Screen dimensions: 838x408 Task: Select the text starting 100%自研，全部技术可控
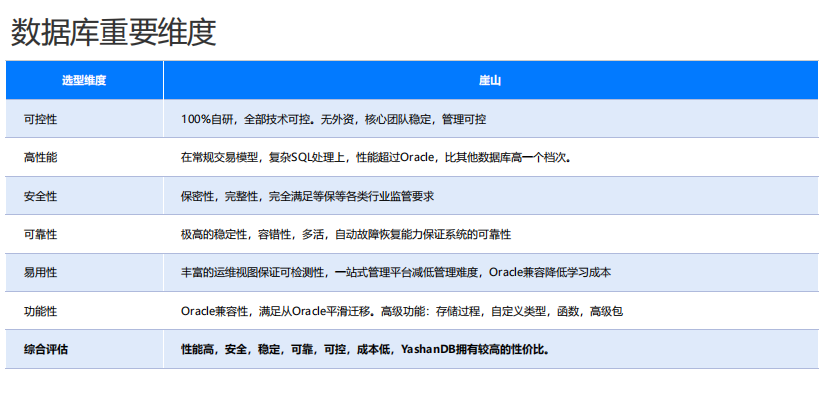tap(333, 119)
